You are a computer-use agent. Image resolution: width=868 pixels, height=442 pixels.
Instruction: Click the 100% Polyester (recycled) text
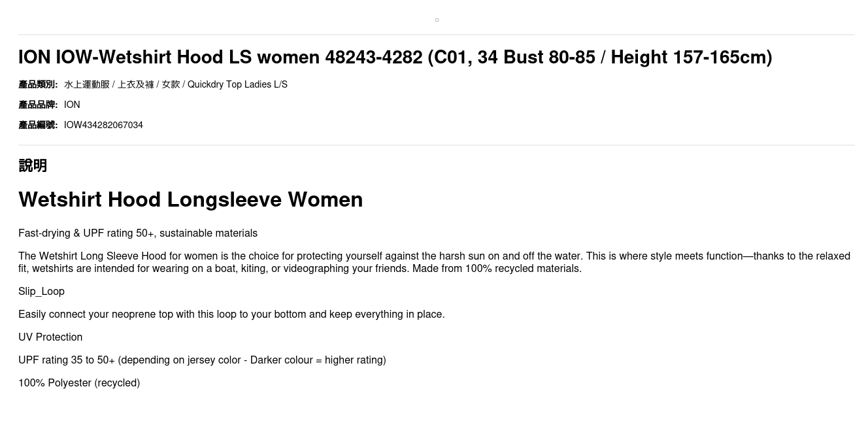(79, 383)
